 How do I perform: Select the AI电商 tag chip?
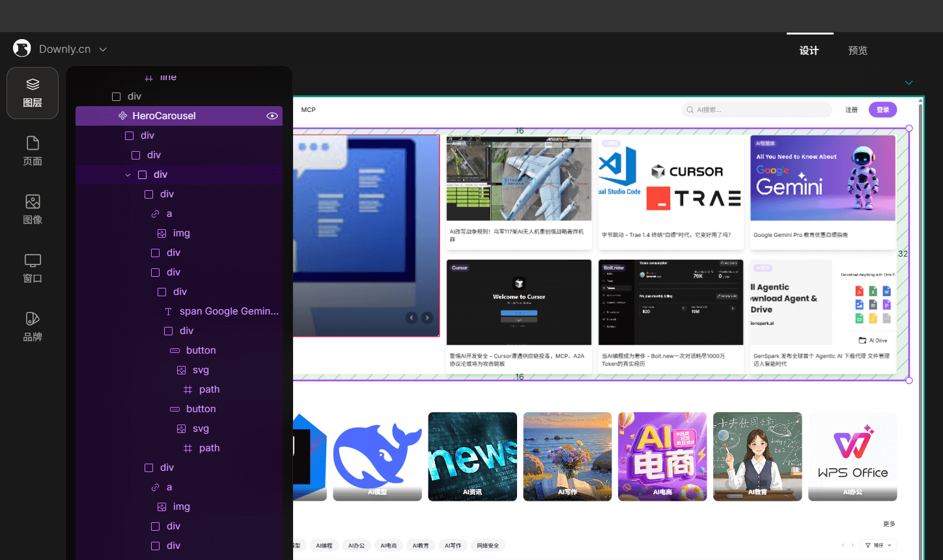(x=389, y=546)
